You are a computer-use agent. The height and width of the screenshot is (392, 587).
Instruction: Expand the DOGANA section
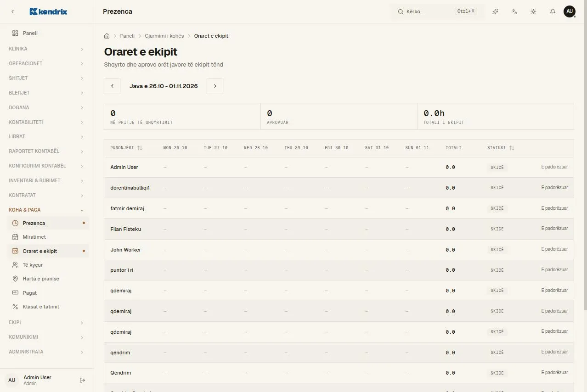coord(47,107)
